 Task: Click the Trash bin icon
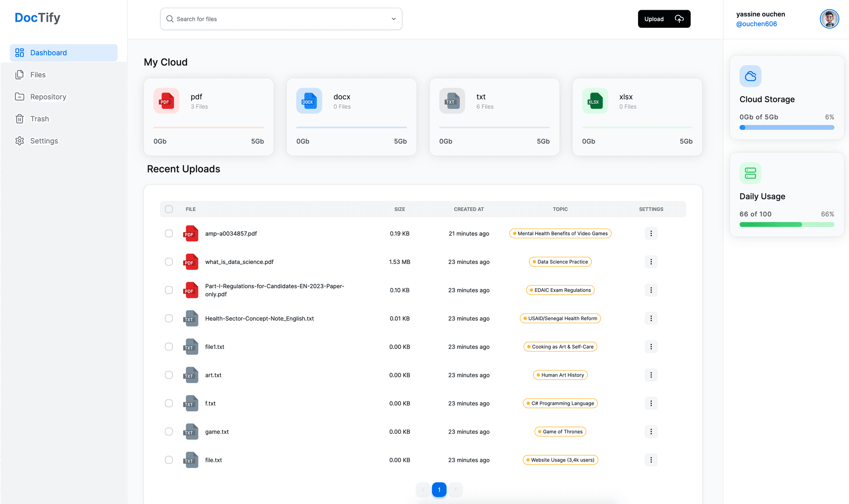tap(19, 119)
